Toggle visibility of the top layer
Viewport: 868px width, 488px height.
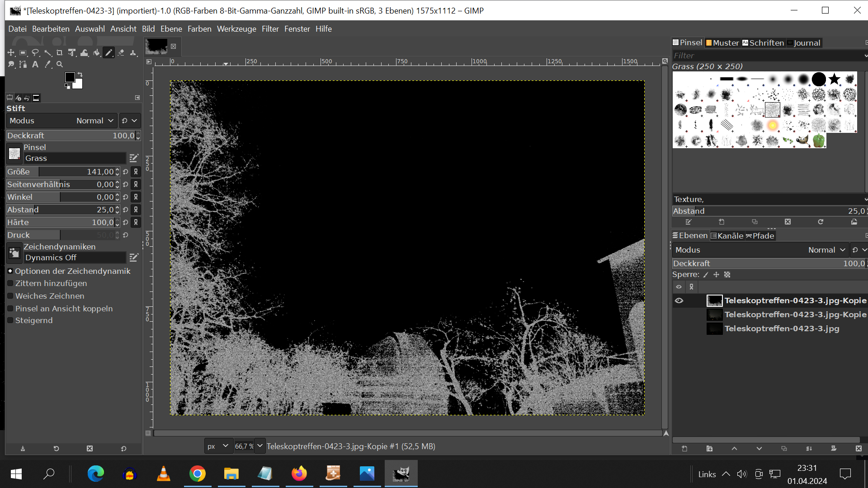point(679,300)
